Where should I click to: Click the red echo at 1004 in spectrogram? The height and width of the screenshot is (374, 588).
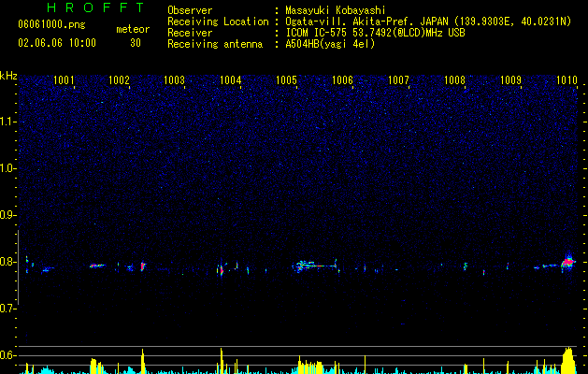coord(222,269)
